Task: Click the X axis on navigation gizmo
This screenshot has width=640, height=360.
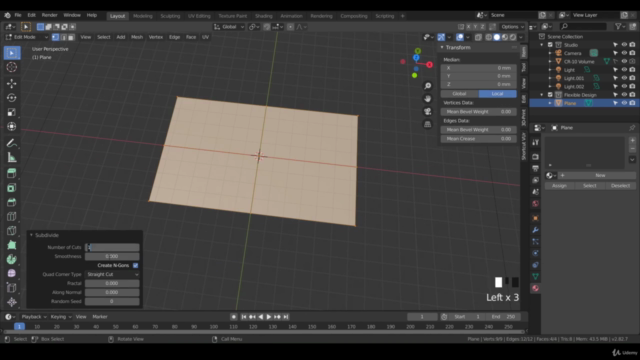Action: (429, 64)
